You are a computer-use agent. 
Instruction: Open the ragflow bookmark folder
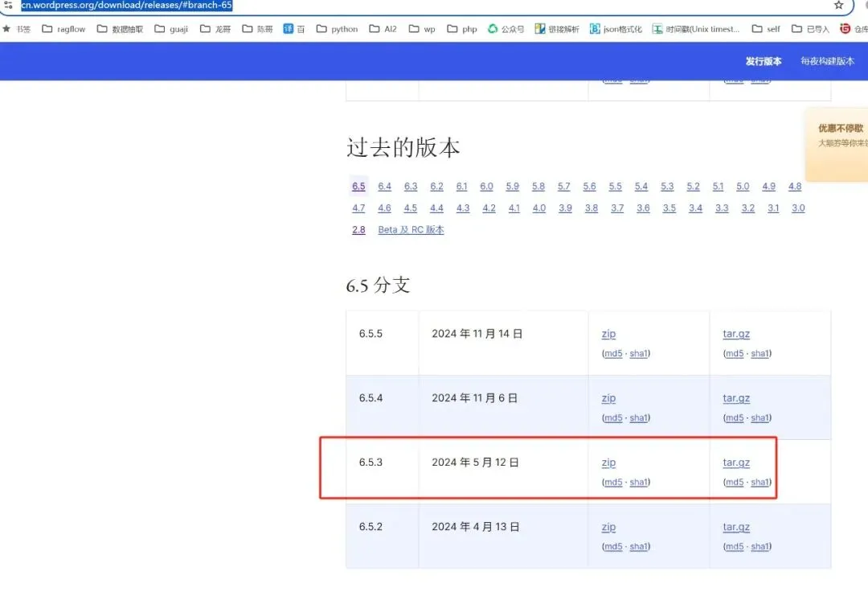coord(63,29)
